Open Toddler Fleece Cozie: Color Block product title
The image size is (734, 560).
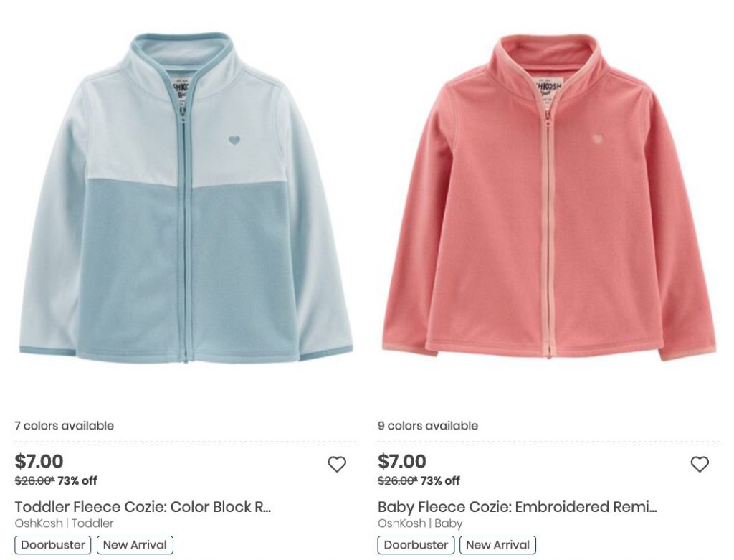coord(143,507)
